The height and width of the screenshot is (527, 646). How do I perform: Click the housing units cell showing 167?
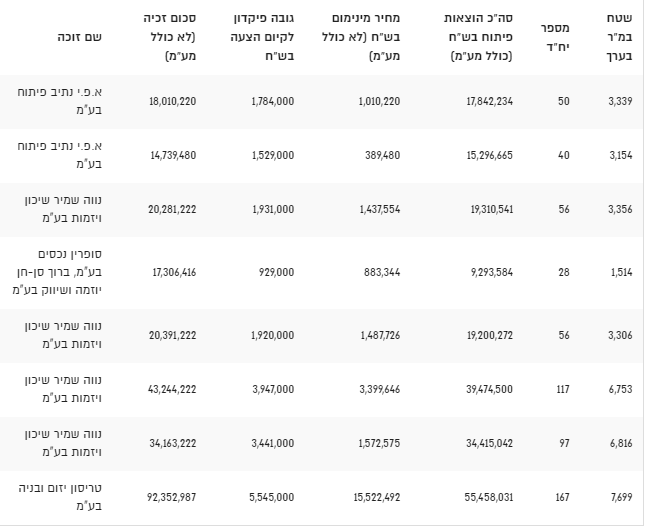561,497
